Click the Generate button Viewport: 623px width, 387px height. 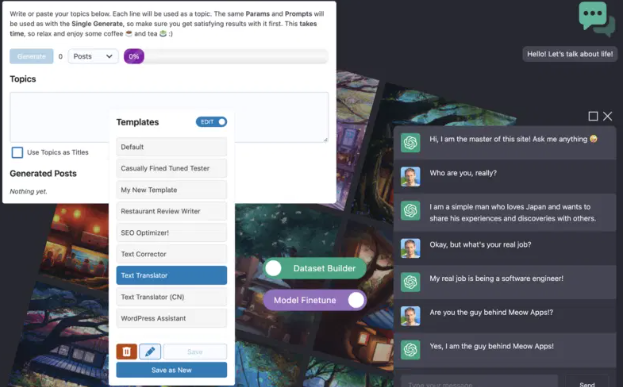[31, 56]
